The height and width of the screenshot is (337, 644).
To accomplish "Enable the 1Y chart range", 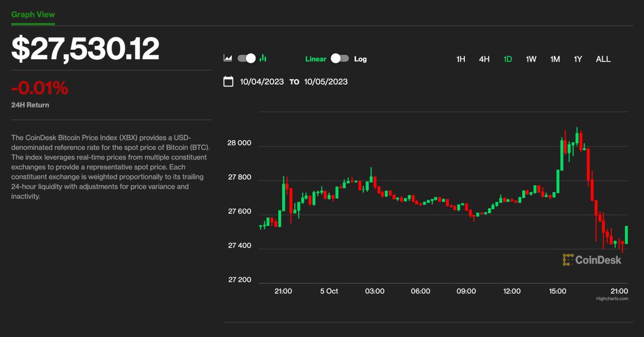I will [577, 59].
